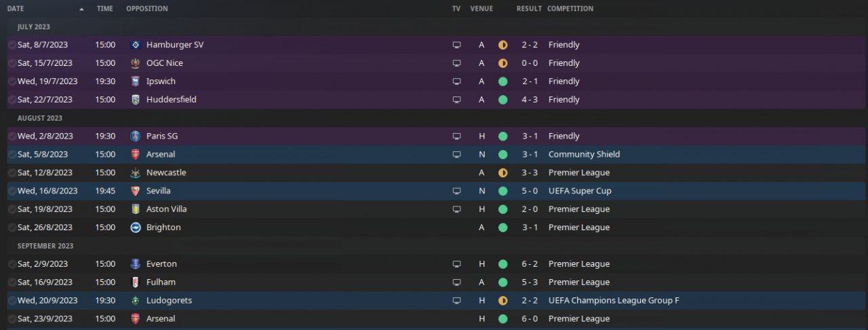
Task: Collapse the July 2023 fixtures group
Action: click(x=34, y=27)
